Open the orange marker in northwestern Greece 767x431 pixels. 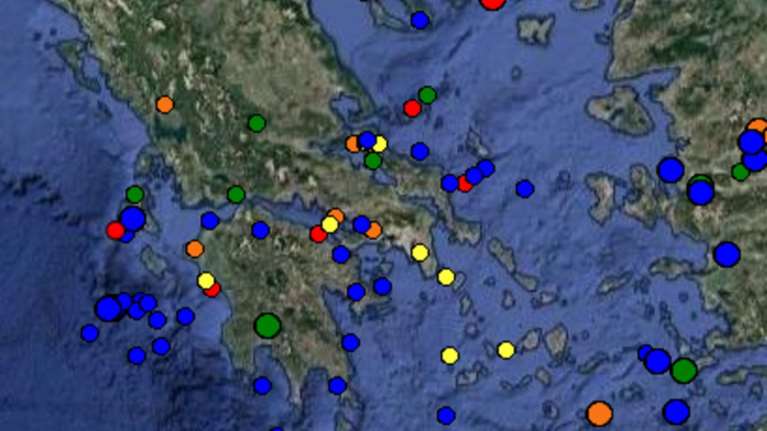(165, 105)
